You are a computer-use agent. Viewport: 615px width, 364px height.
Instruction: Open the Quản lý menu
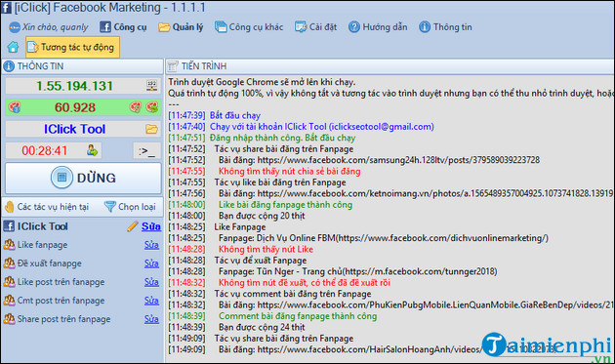[181, 27]
